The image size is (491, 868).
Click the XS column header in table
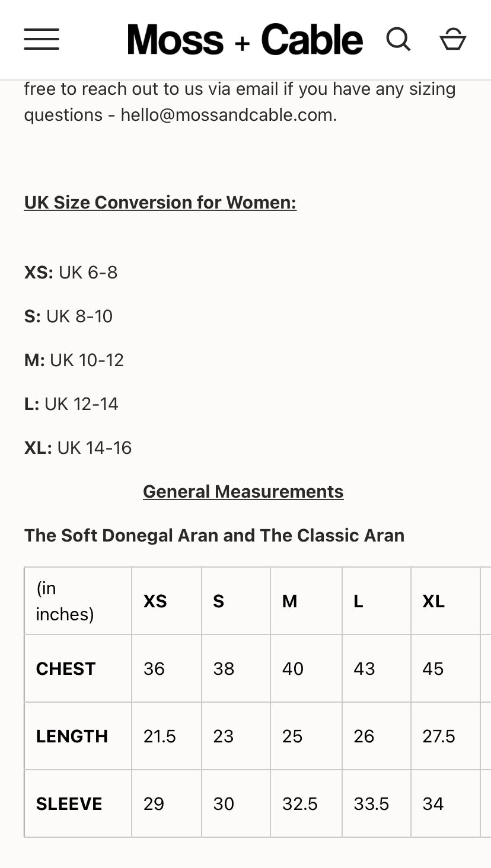pos(155,601)
